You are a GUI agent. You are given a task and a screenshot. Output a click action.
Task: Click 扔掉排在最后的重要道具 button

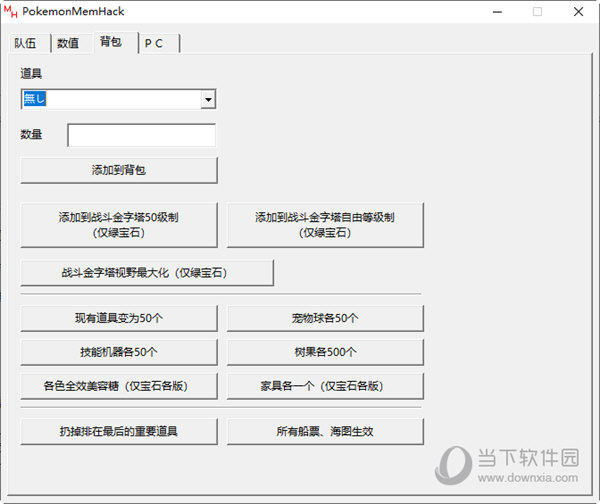119,431
